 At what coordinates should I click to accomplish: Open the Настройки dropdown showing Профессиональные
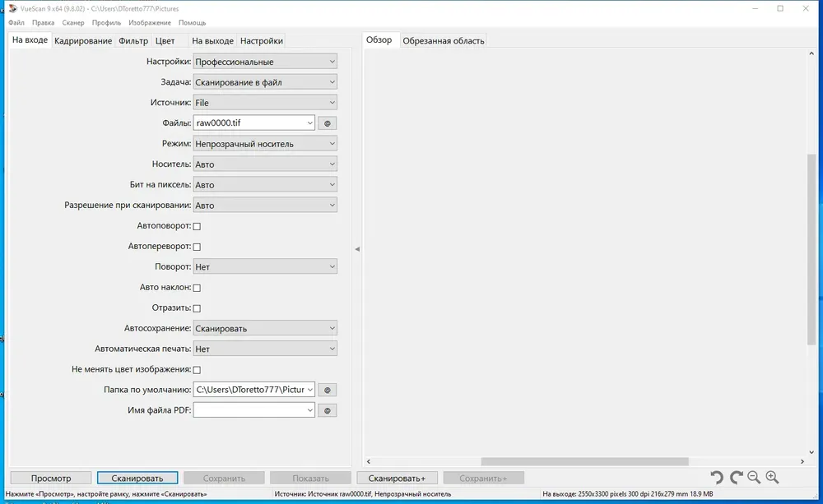point(265,62)
